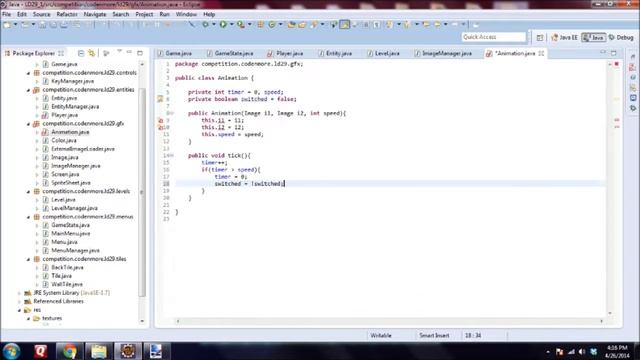The width and height of the screenshot is (640, 360).
Task: Open the Navigate menu
Action: (95, 14)
